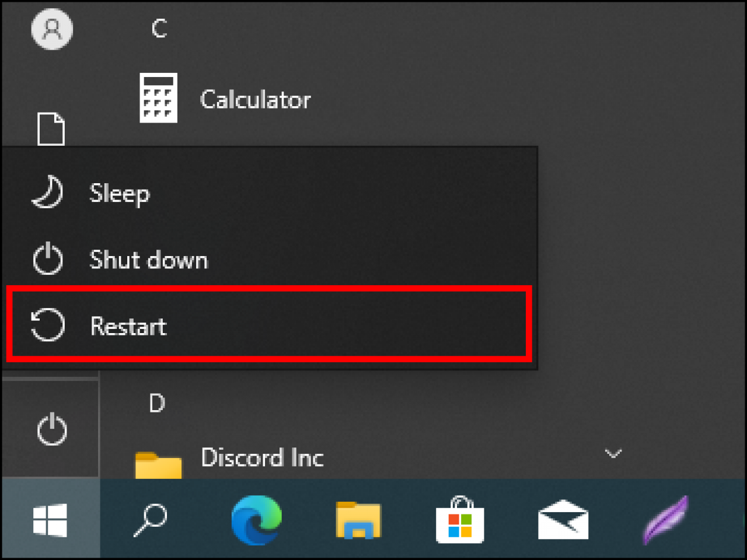This screenshot has height=560, width=747.
Task: Click the letter D section header
Action: coord(156,402)
